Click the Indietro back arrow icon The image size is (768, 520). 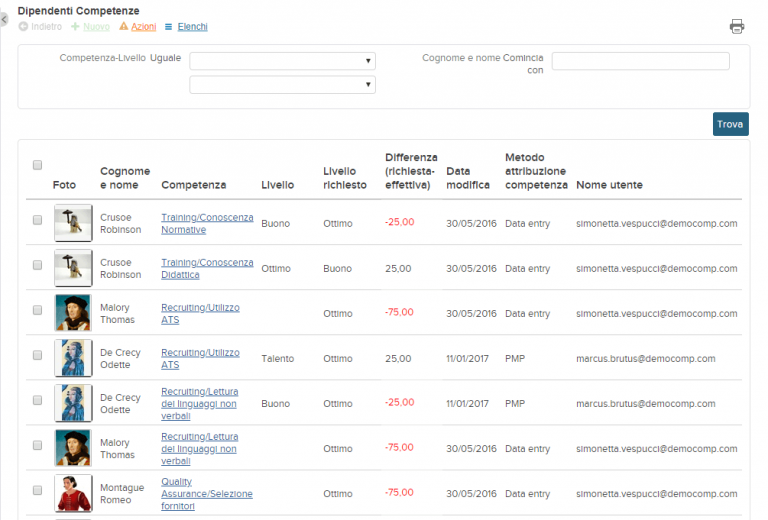pyautogui.click(x=23, y=26)
